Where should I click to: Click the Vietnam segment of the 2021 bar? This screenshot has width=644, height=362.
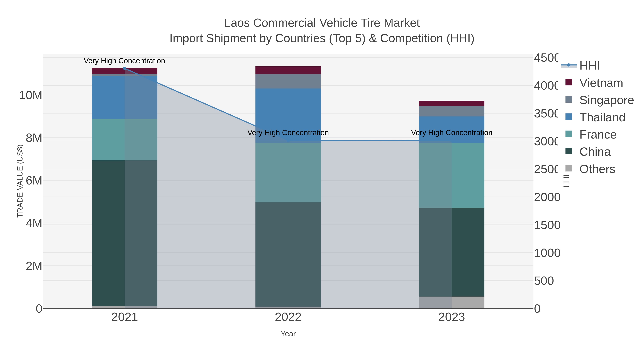pos(125,71)
